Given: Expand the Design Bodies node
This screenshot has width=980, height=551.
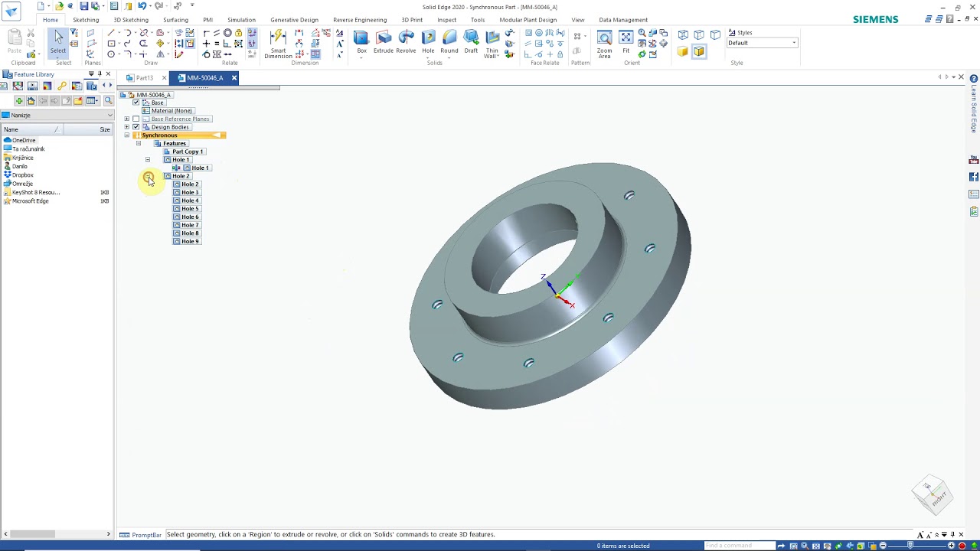Looking at the screenshot, I should [x=126, y=127].
